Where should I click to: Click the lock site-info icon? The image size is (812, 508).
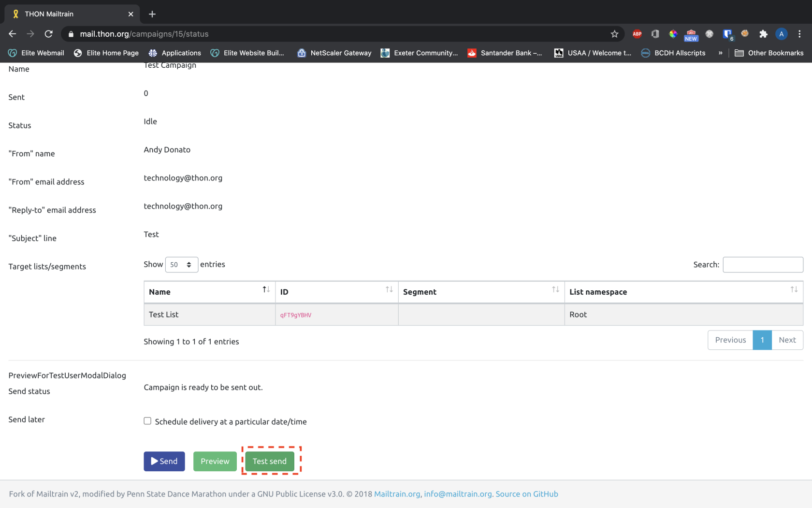point(71,34)
